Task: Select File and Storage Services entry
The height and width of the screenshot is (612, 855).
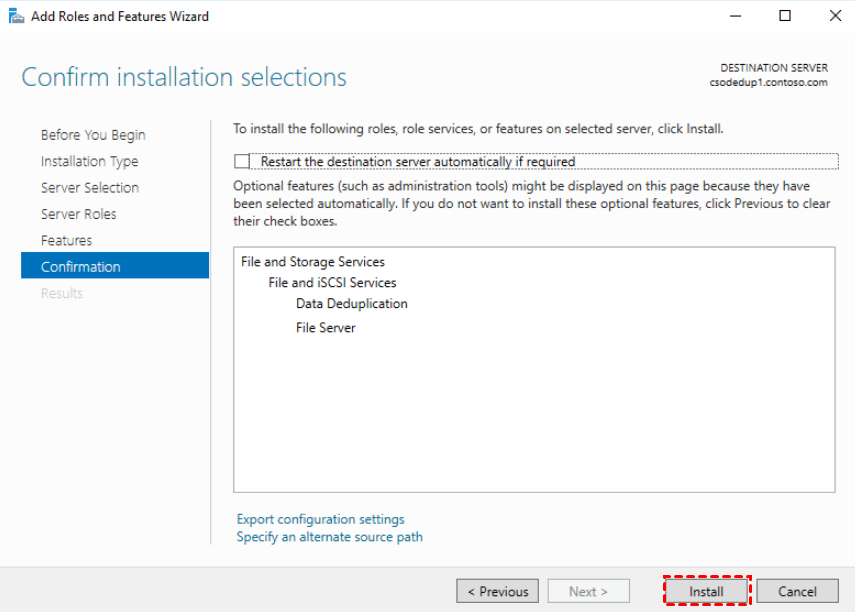Action: coord(313,262)
